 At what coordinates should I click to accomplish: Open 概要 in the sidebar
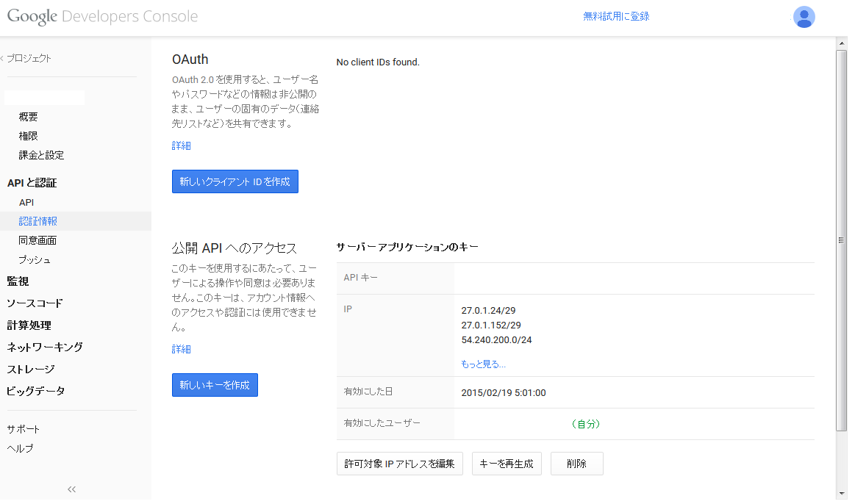click(29, 117)
